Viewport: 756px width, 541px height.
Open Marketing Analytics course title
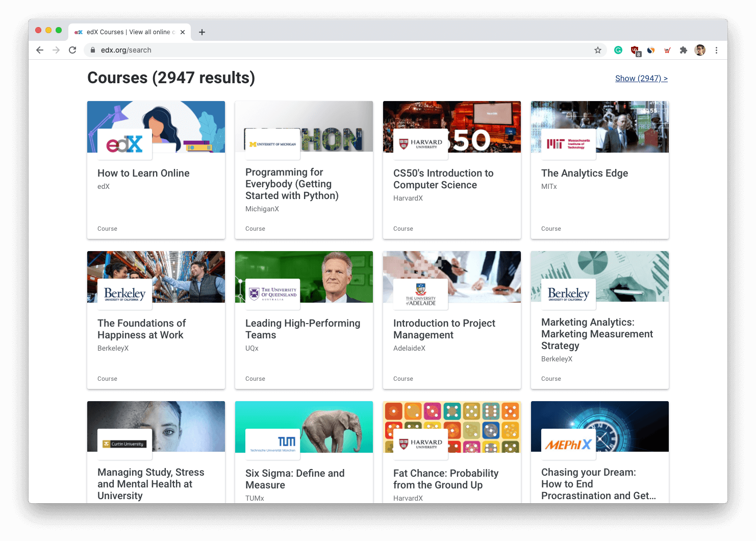[597, 334]
